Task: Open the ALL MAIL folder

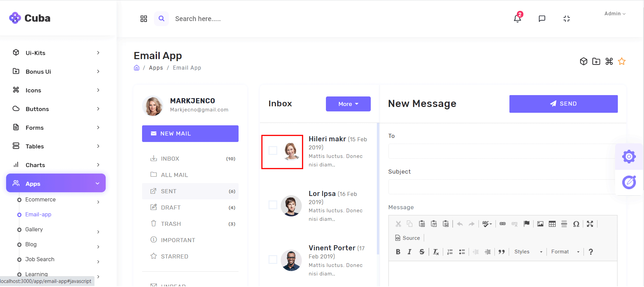Action: (190, 175)
